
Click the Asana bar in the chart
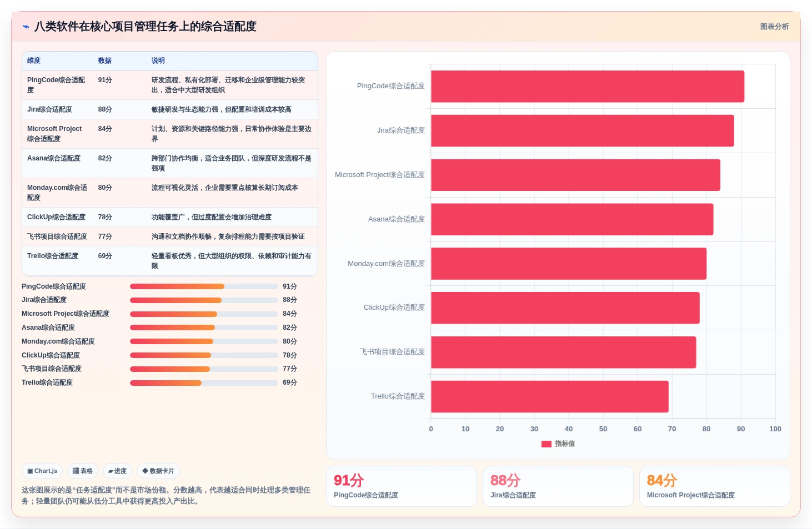(x=572, y=219)
